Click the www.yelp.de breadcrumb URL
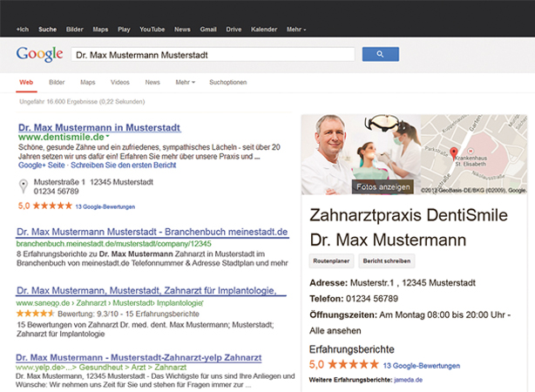The height and width of the screenshot is (392, 535). tap(101, 368)
